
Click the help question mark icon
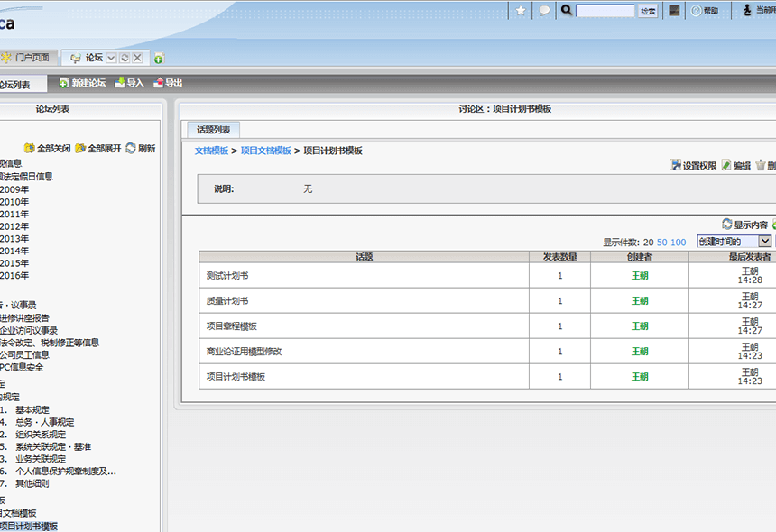[x=696, y=11]
